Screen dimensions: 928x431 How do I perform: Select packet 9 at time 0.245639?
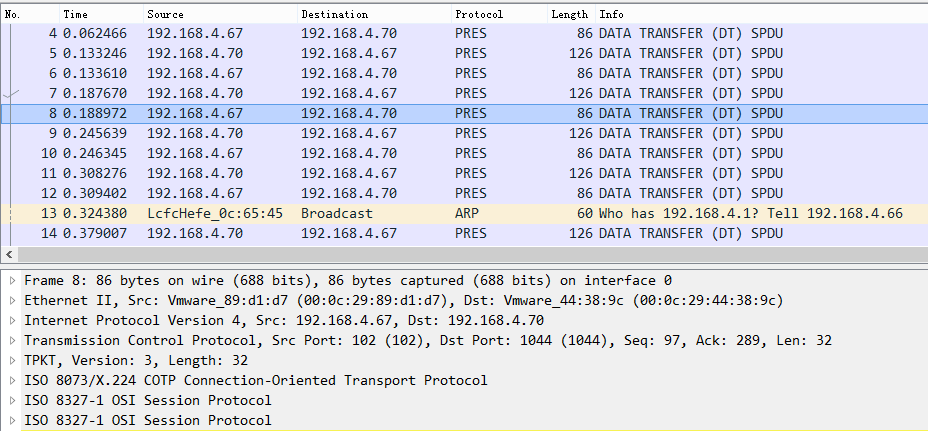(400, 133)
